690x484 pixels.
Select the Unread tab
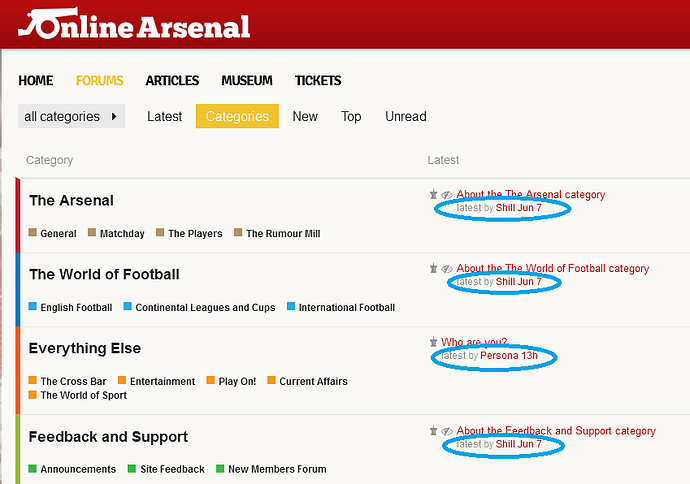405,116
